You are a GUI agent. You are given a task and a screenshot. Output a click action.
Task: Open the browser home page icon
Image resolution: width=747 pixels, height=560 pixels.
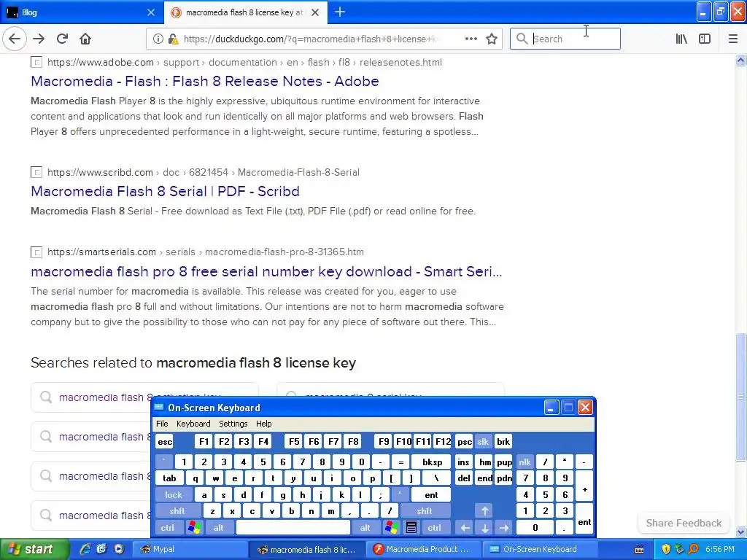tap(85, 39)
